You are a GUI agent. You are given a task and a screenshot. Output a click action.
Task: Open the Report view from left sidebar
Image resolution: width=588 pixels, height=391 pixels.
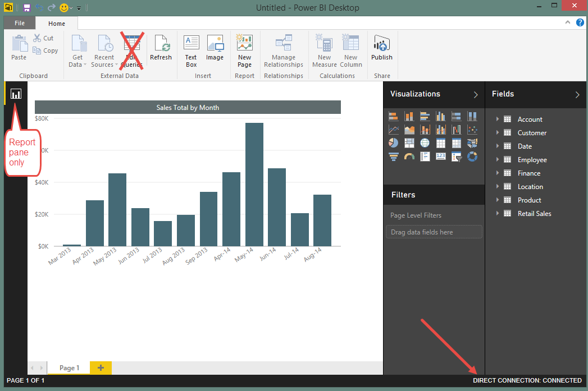(16, 94)
